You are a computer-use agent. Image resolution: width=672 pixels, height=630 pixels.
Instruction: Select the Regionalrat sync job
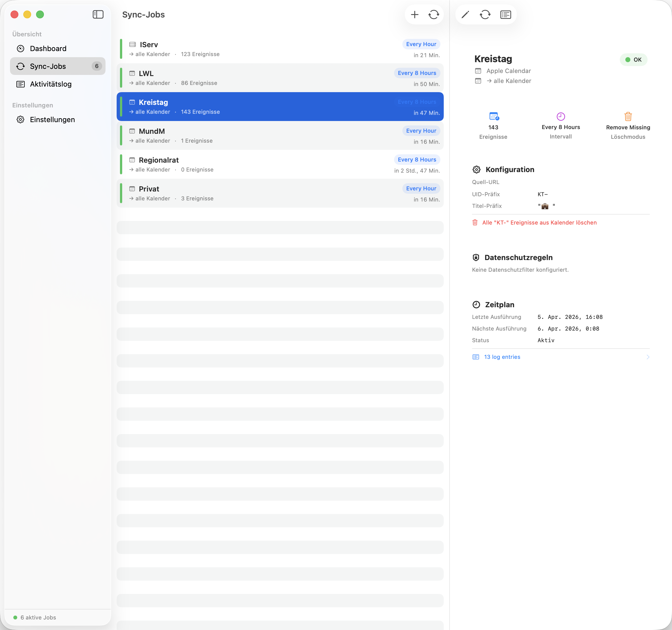click(237, 165)
